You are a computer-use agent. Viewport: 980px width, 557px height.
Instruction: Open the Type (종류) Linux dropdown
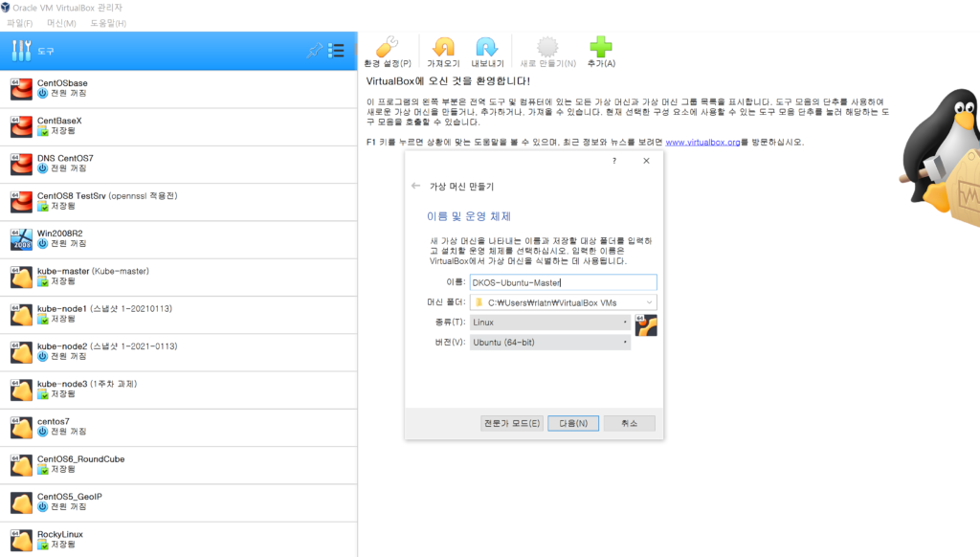[x=550, y=323]
